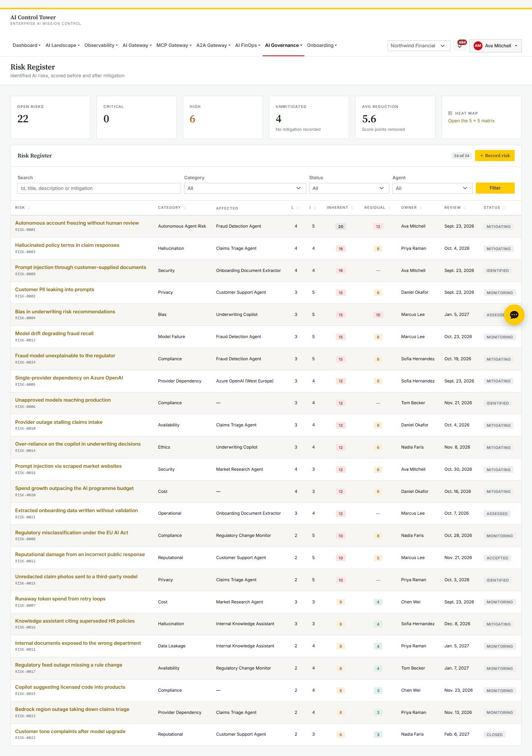Screen dimensions: 532x756
Task: Click the AI Control Tower logo title
Action: [x=33, y=17]
